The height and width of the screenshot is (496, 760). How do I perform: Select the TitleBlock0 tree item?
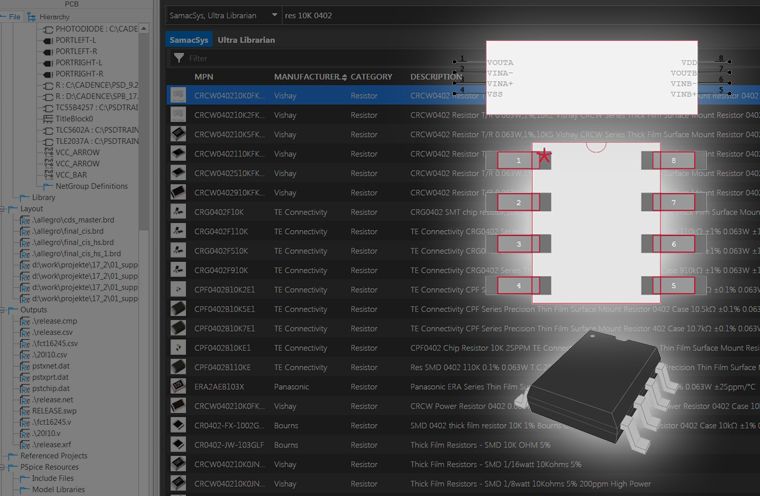click(x=74, y=119)
